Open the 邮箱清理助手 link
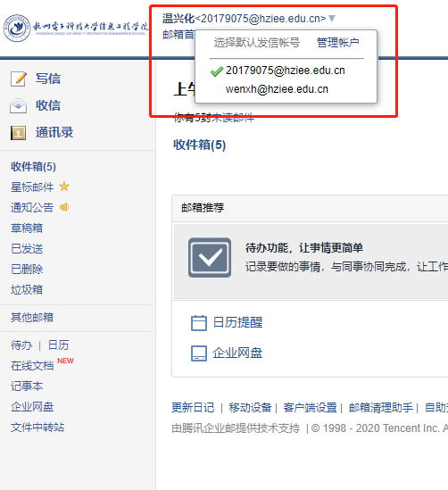Viewport: 448px width, 490px height. (381, 408)
